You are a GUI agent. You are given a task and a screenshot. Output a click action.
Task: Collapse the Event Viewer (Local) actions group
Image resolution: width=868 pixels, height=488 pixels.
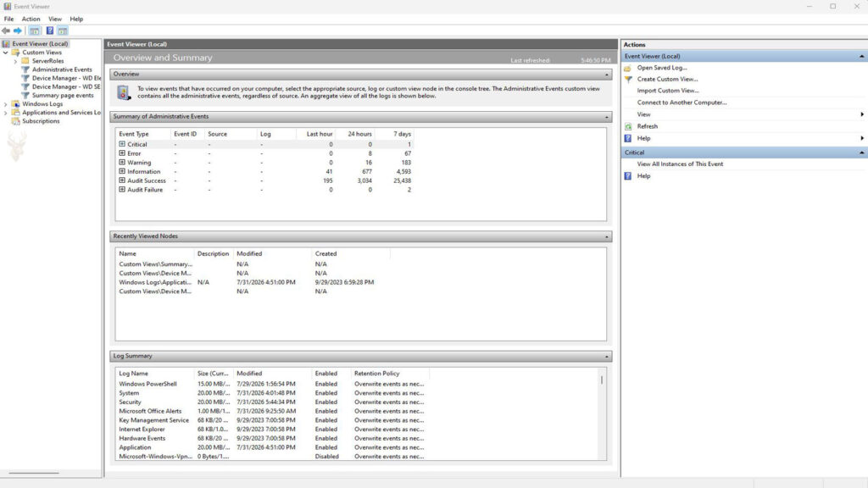coord(861,57)
